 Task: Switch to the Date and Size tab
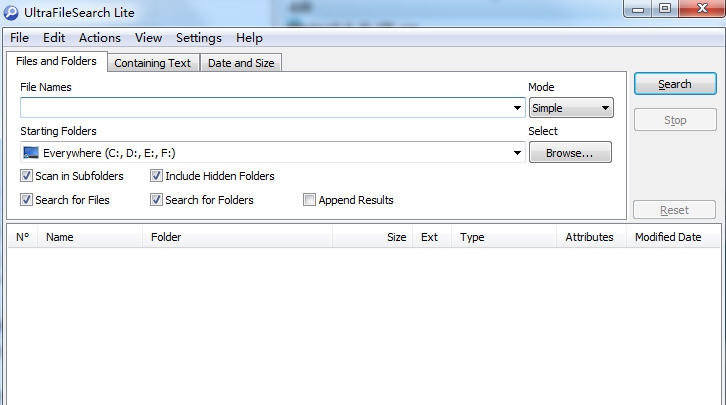coord(241,63)
